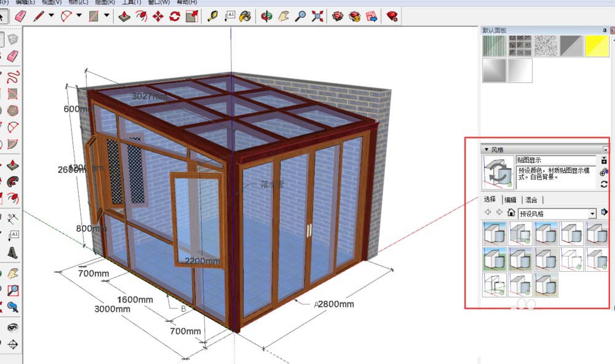Click Send to LayOut icon
The image size is (615, 364).
pos(371,16)
